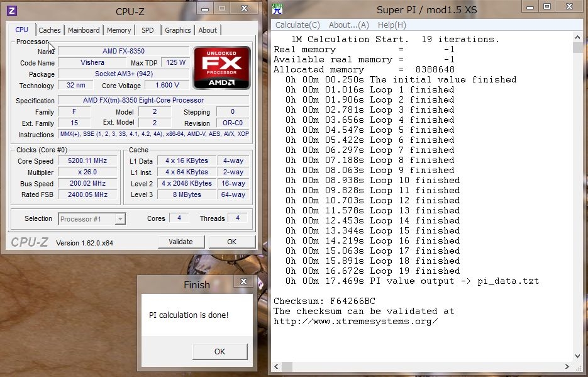The image size is (588, 377).
Task: Open the Help(H) menu
Action: tap(392, 25)
